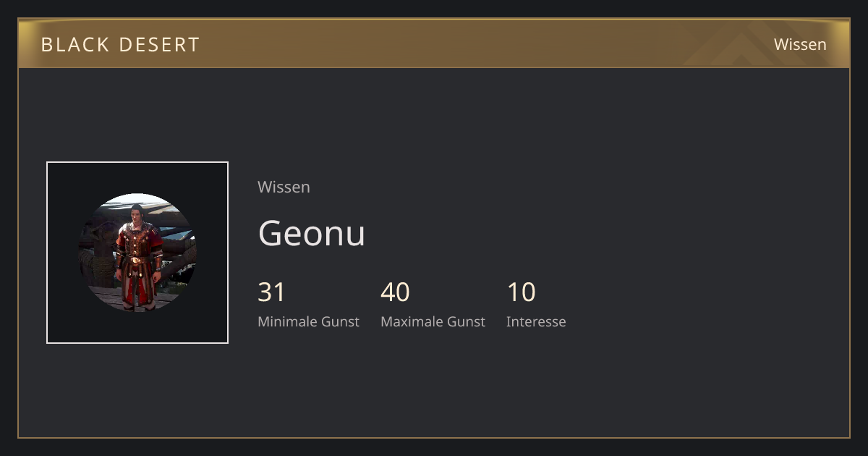Click the Minimale Gunst label
This screenshot has width=868, height=456.
tap(308, 321)
